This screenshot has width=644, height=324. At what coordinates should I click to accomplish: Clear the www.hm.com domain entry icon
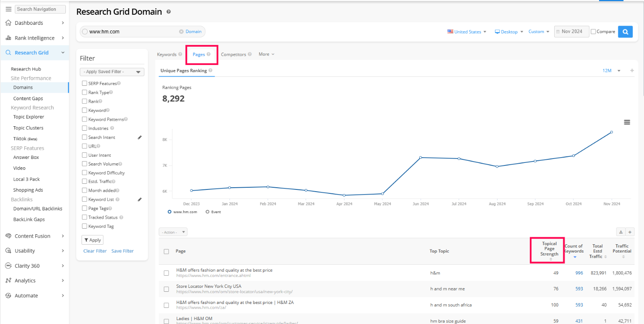click(x=181, y=32)
